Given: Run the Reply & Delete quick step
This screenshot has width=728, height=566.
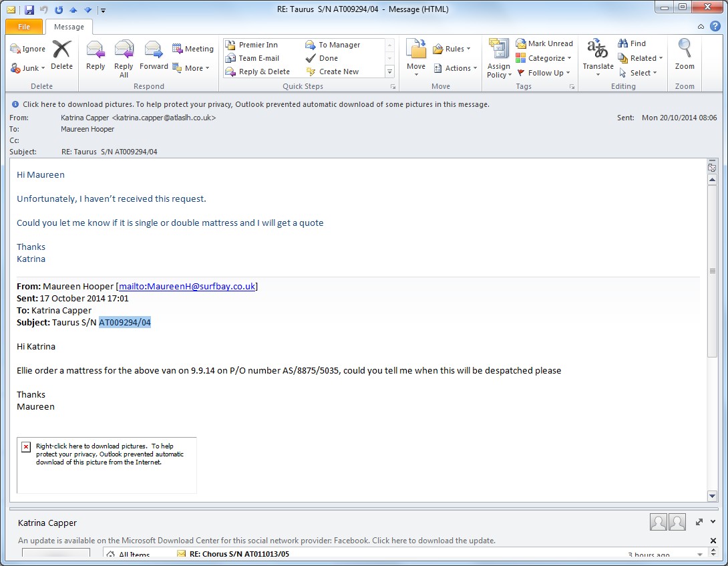Looking at the screenshot, I should click(x=258, y=72).
